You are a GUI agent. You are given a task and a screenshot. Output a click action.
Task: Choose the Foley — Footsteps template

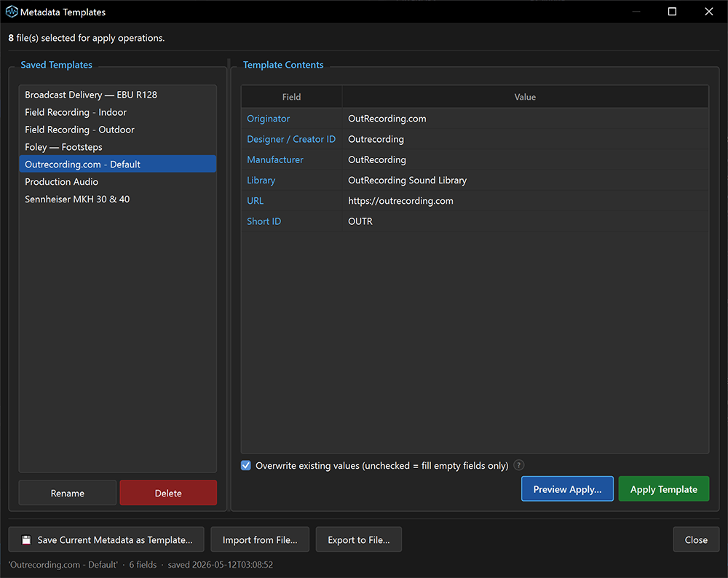[117, 147]
